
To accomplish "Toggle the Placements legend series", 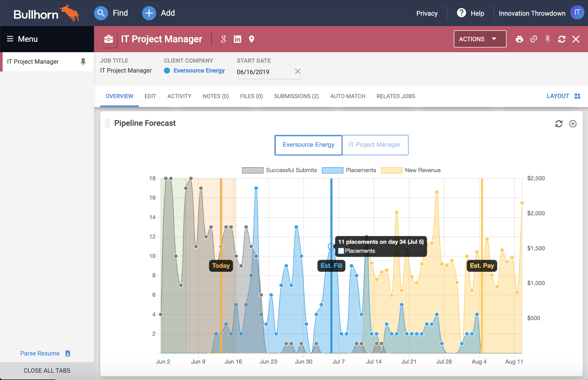I will (349, 170).
